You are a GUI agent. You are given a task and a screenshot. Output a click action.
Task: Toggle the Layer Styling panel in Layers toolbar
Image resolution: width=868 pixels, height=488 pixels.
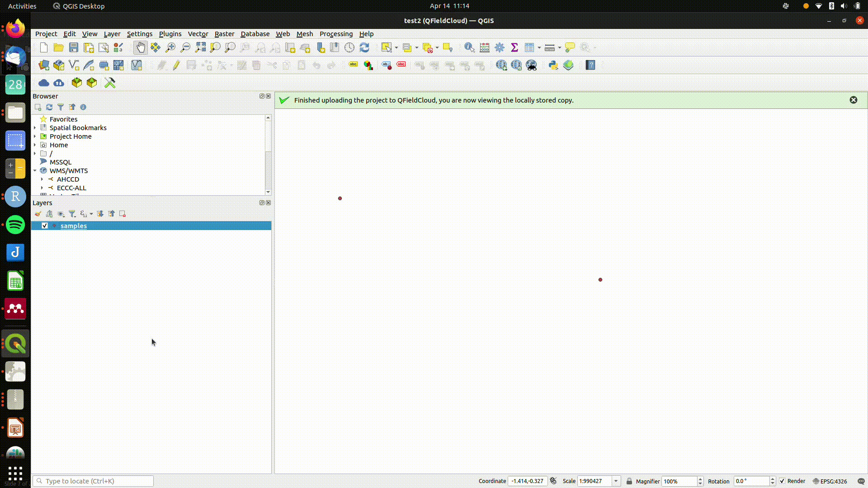pos(38,214)
